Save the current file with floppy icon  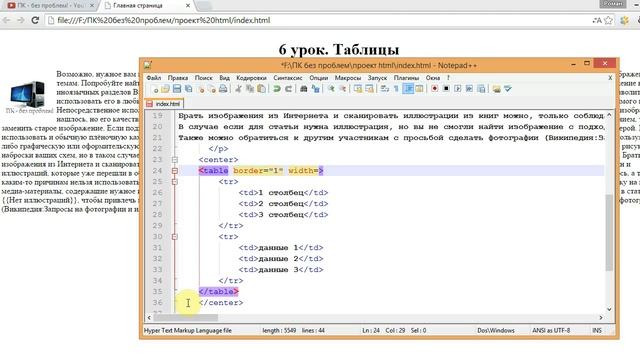tap(177, 89)
